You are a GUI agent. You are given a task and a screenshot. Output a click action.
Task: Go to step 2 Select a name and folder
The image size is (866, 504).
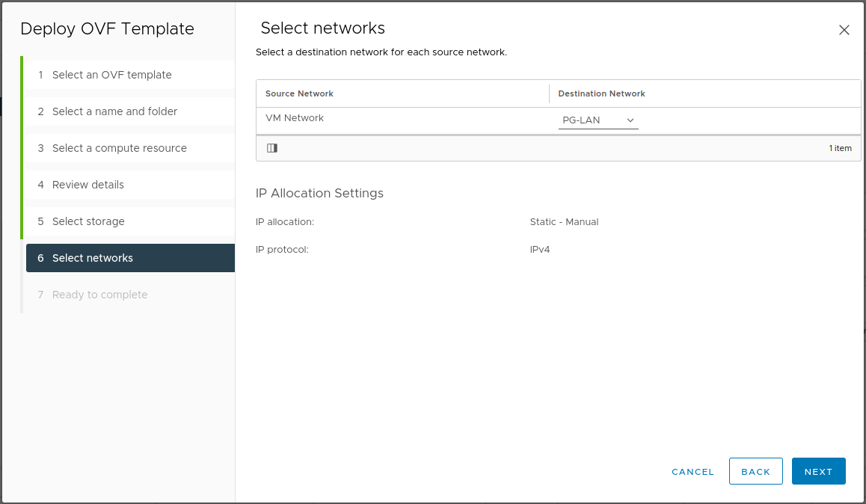115,111
